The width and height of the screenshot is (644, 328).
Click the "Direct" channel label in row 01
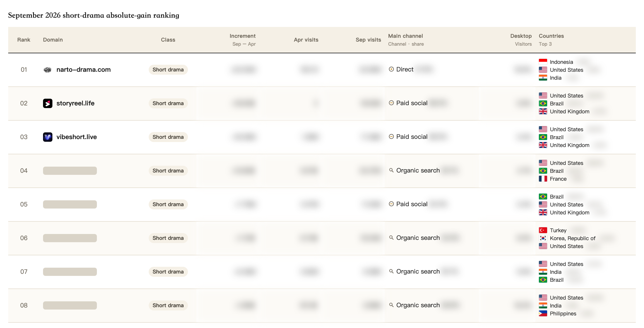pyautogui.click(x=405, y=69)
